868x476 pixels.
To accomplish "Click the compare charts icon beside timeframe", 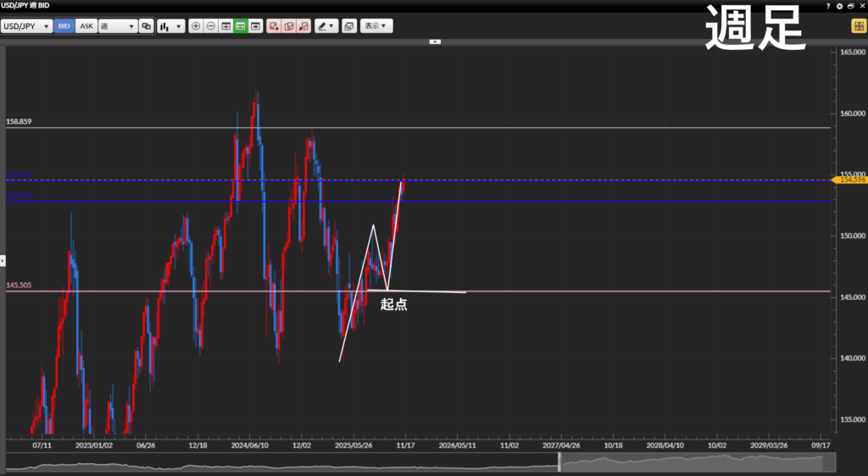I will (147, 26).
